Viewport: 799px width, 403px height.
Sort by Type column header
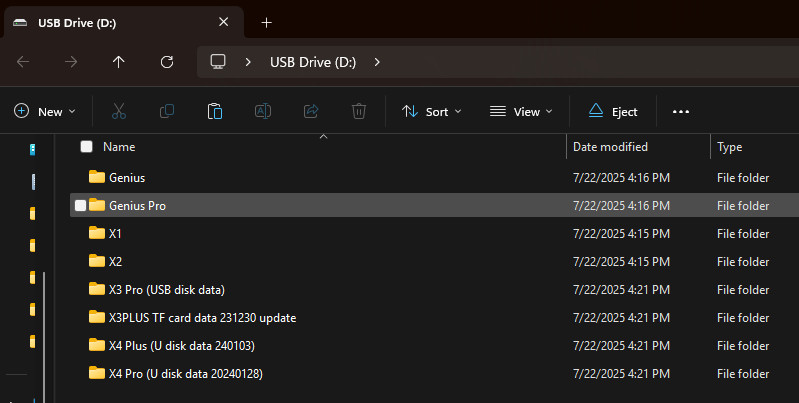(x=729, y=147)
